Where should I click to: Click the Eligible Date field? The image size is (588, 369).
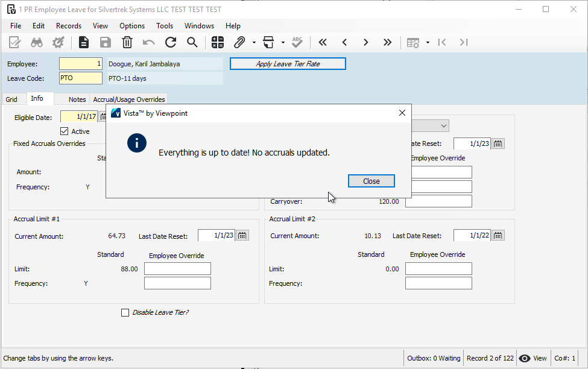[x=79, y=116]
